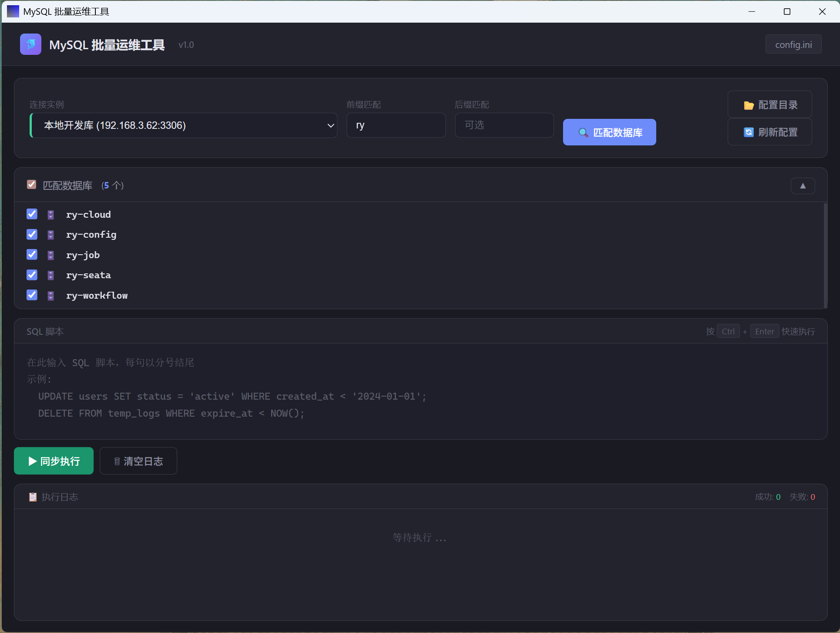The width and height of the screenshot is (840, 633).
Task: Uncheck the ry-seata database checkbox
Action: tap(32, 275)
